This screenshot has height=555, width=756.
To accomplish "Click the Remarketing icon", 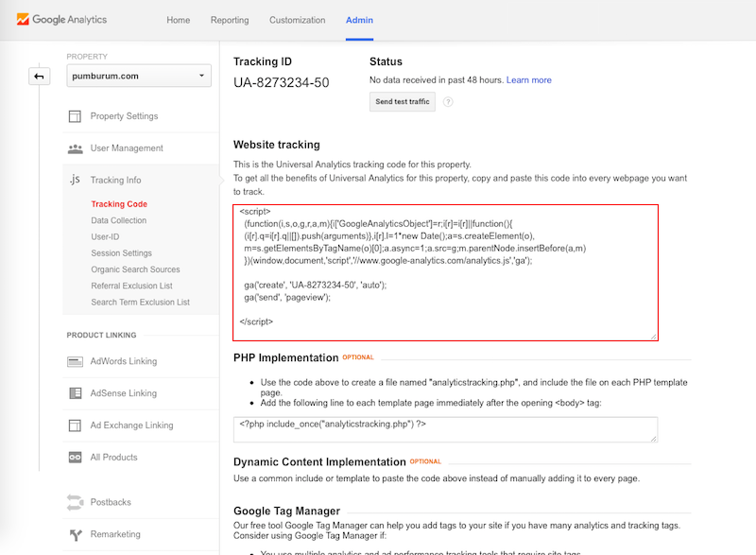I will coord(75,534).
